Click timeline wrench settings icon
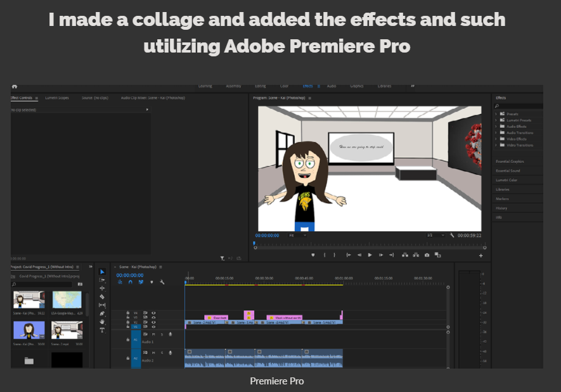 (x=162, y=282)
